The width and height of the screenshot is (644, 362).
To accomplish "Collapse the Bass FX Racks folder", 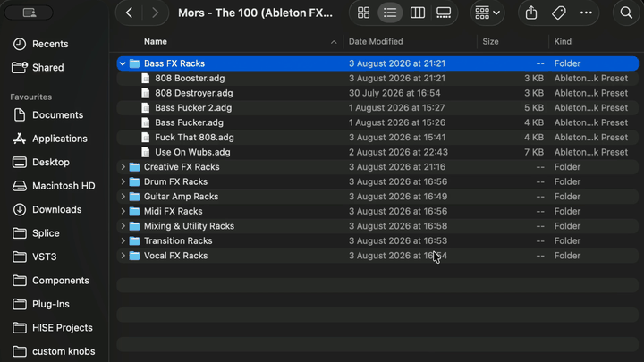I will 123,63.
